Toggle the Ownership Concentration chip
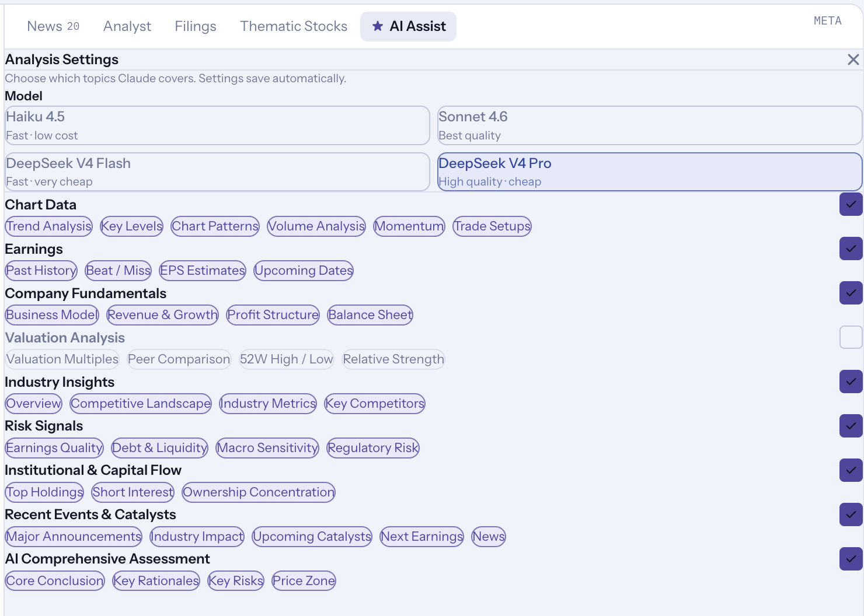Screen dimensions: 864x616 click(259, 492)
